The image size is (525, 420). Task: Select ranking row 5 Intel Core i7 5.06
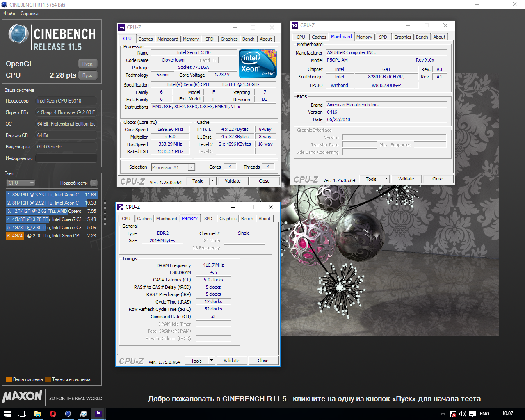point(52,228)
